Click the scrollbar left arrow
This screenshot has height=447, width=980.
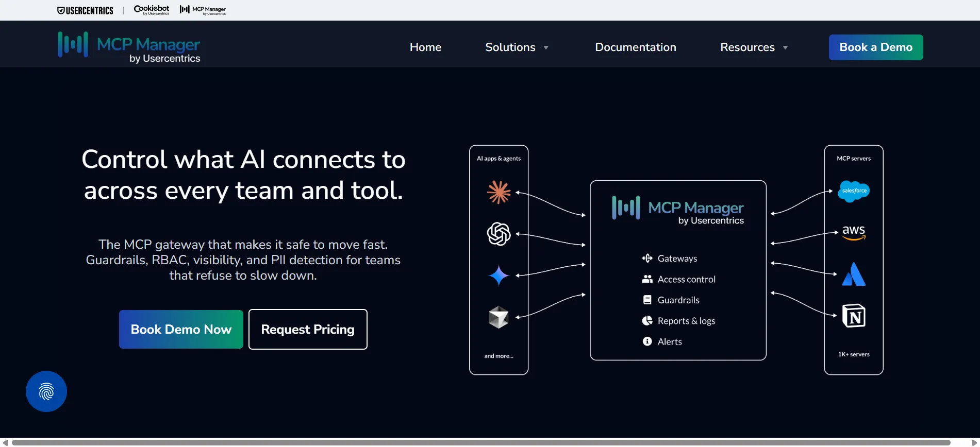5,442
